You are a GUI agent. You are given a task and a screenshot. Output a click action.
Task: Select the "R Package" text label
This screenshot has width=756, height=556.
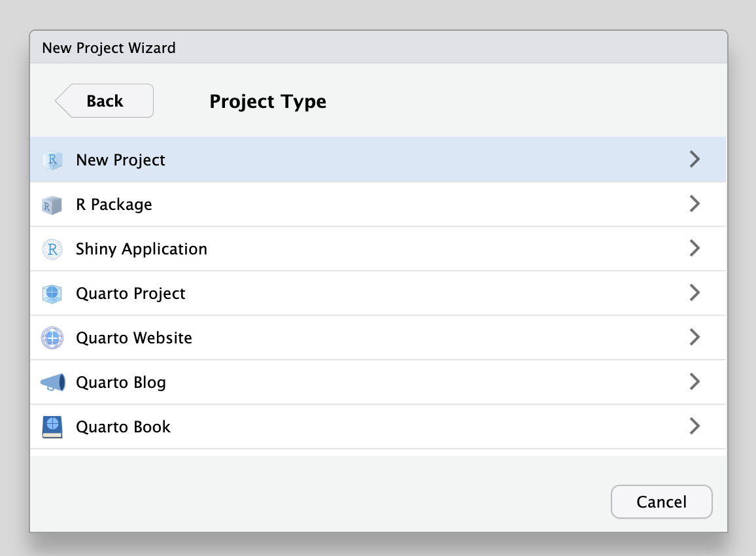pyautogui.click(x=114, y=205)
